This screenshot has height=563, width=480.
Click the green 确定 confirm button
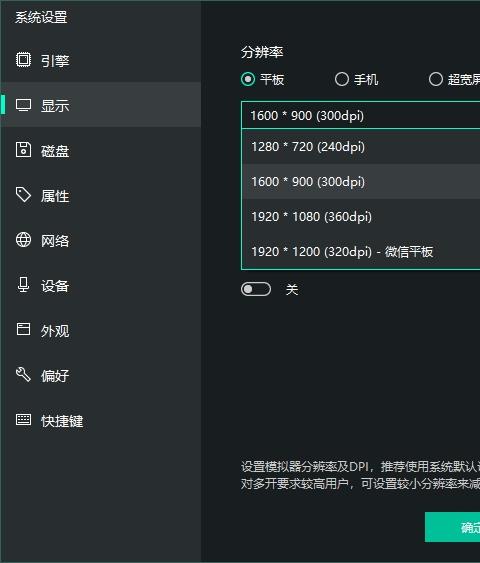[452, 527]
